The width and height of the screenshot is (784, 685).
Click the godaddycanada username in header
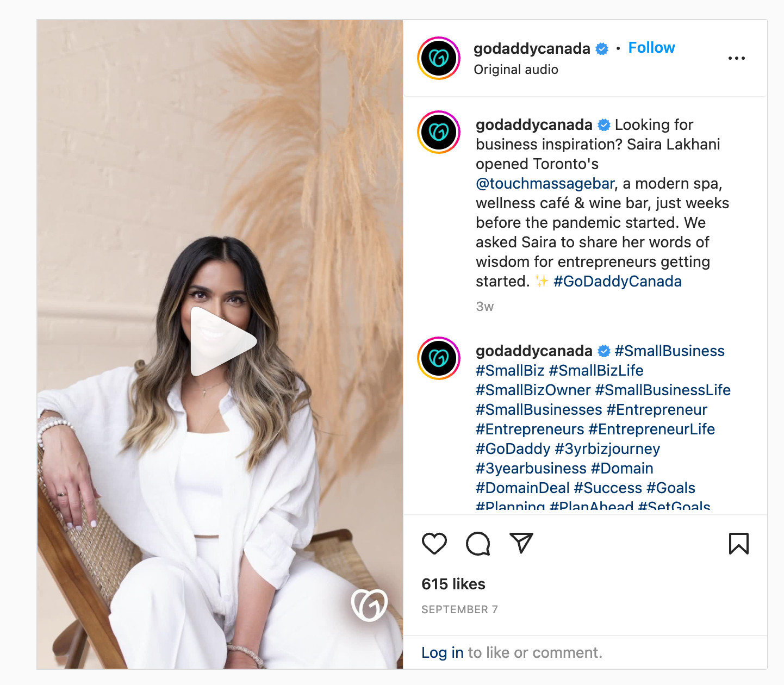pos(532,49)
